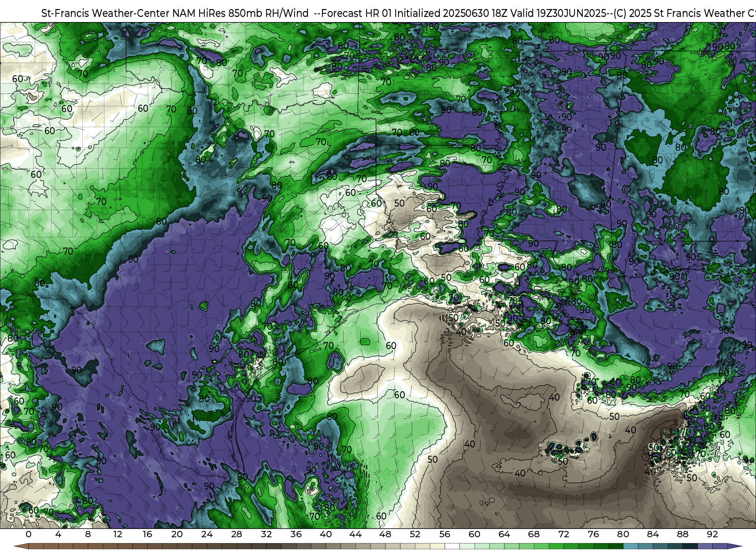Image resolution: width=756 pixels, height=551 pixels.
Task: Click 'NAM HiRes 850mb RH/Wind' in title
Action: 241,13
